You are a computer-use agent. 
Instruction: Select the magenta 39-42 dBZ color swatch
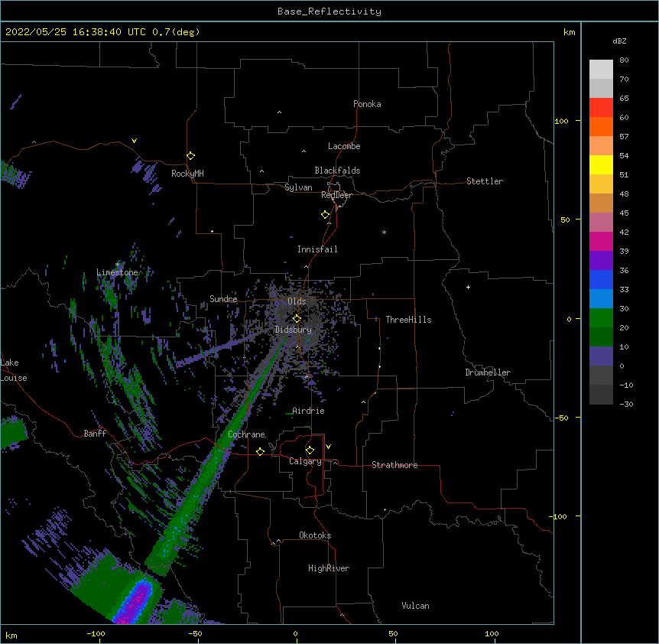pyautogui.click(x=601, y=241)
